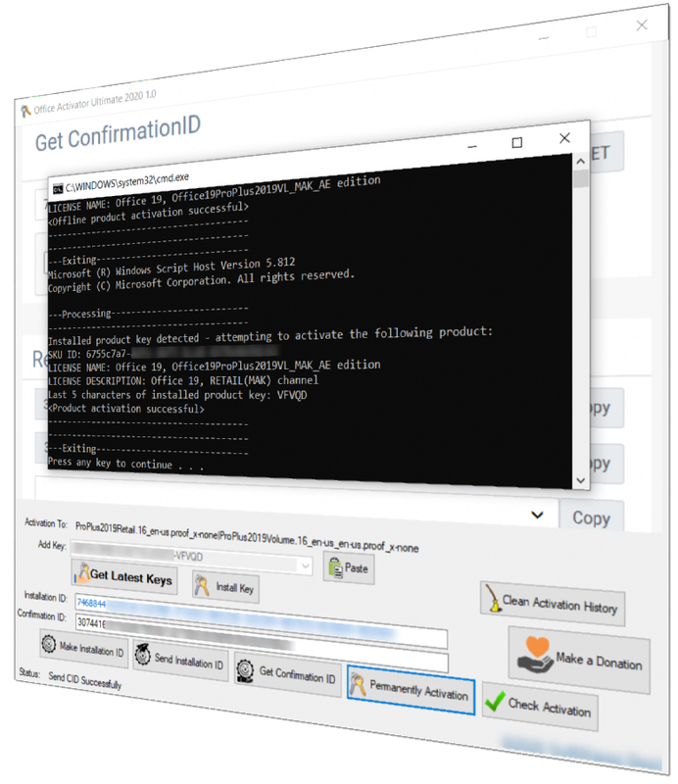
Task: Click 'Offline product activation successful' line
Action: pyautogui.click(x=148, y=214)
